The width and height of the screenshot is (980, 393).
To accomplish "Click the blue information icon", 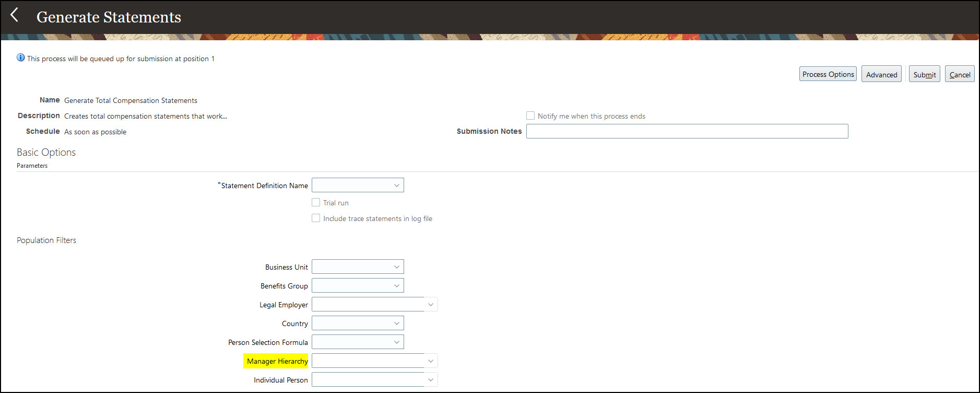I will [x=20, y=57].
